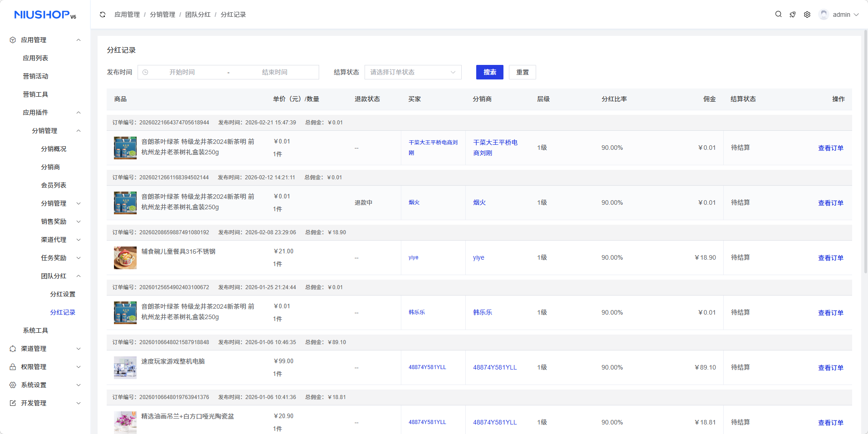Viewport: 868px width, 434px height.
Task: Click the refresh icon beside the breadcrumb
Action: point(103,15)
